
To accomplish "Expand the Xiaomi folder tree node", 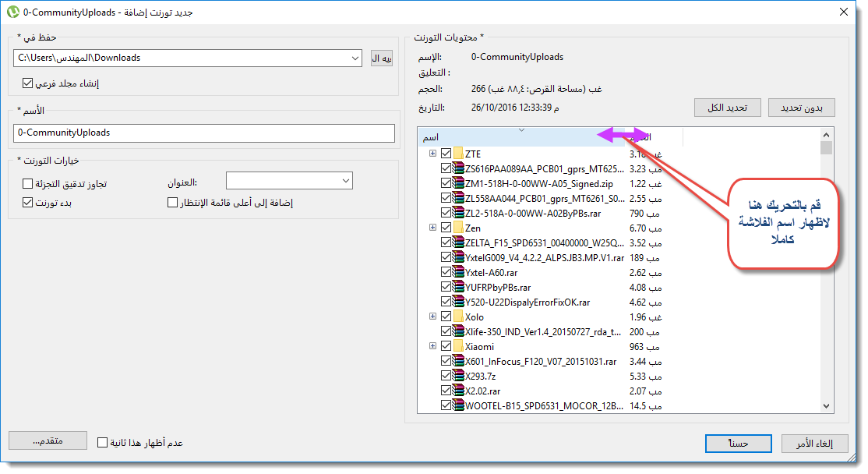I will [x=433, y=346].
